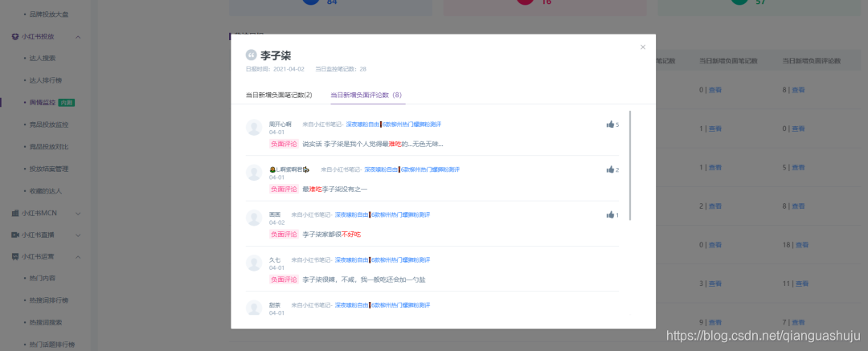Image resolution: width=868 pixels, height=351 pixels.
Task: Click 查看 next to 11 in background table
Action: tap(802, 284)
